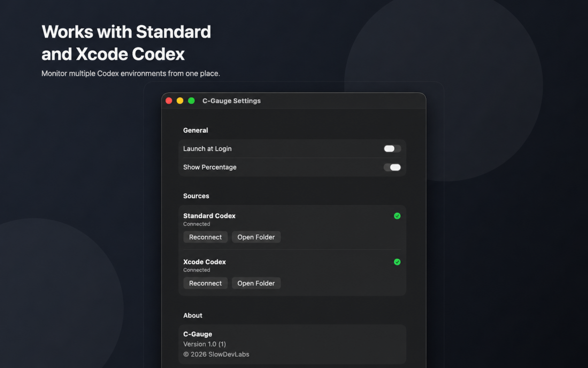The image size is (588, 368).
Task: Select the General section heading
Action: pos(196,130)
